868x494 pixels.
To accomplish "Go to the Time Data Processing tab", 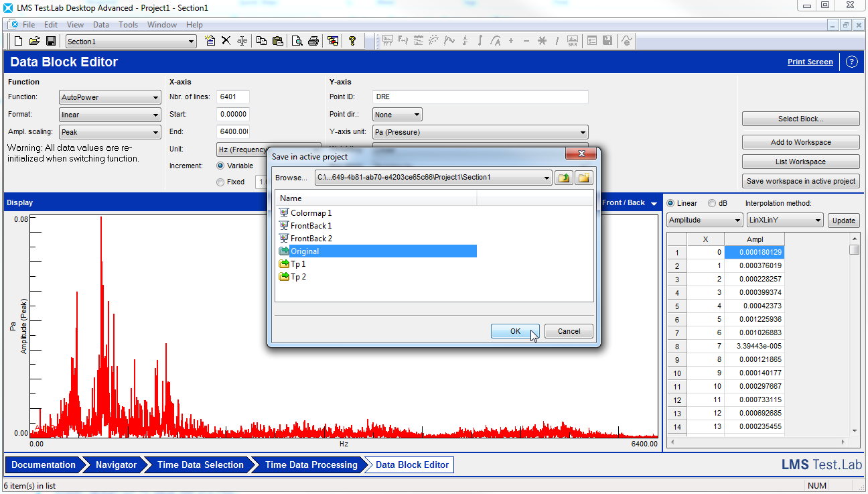I will 311,465.
